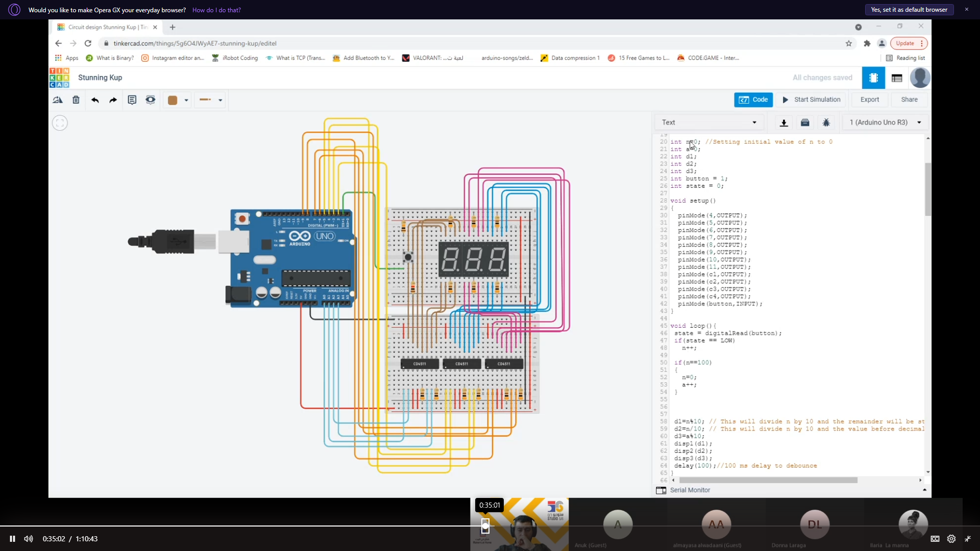Open the libraries icon

(x=805, y=122)
